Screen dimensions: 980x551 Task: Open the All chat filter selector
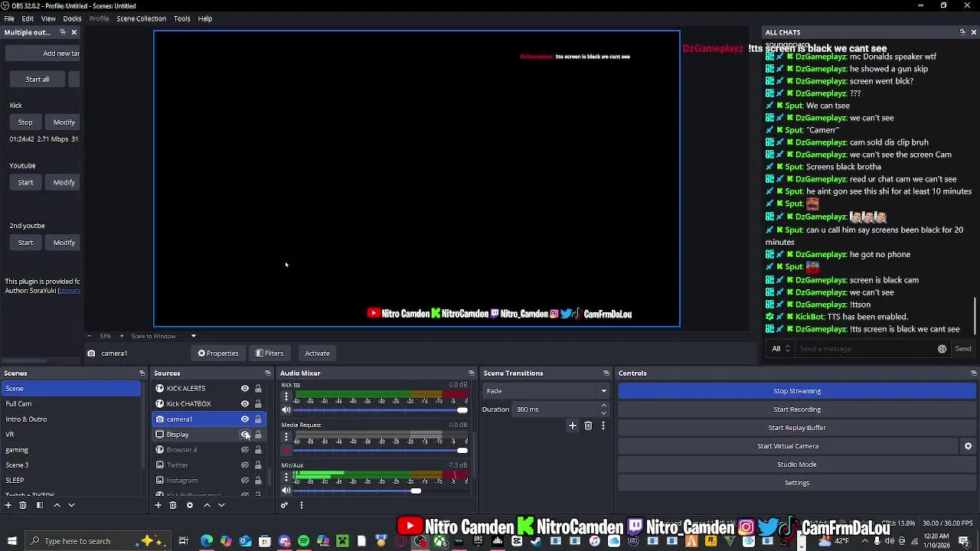(x=781, y=349)
